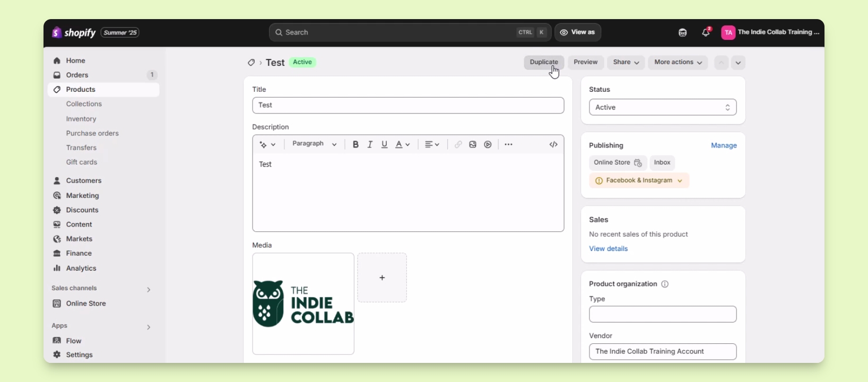The height and width of the screenshot is (382, 868).
Task: Click the Inbox channel badge
Action: [x=662, y=163]
